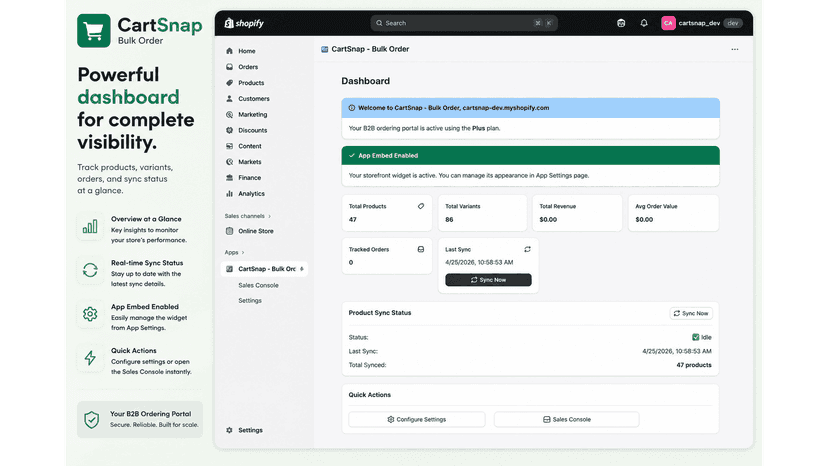This screenshot has width=828, height=466.
Task: Open Orders in the sidebar
Action: (248, 67)
